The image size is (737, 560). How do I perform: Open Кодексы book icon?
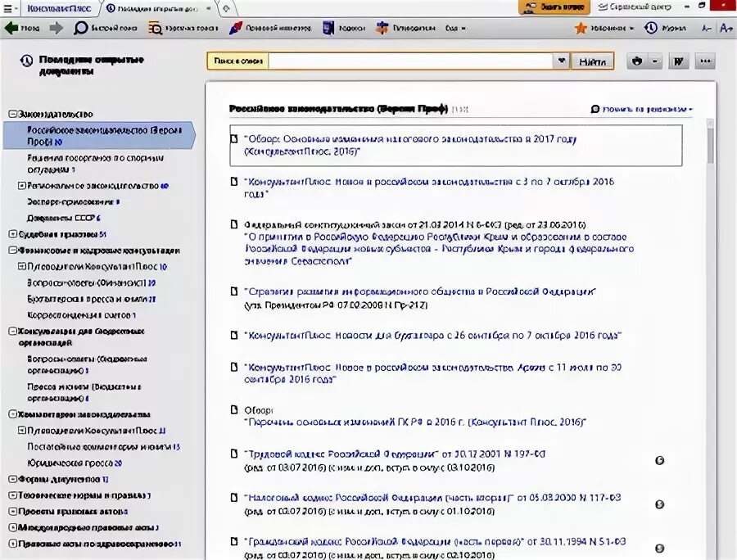(328, 28)
